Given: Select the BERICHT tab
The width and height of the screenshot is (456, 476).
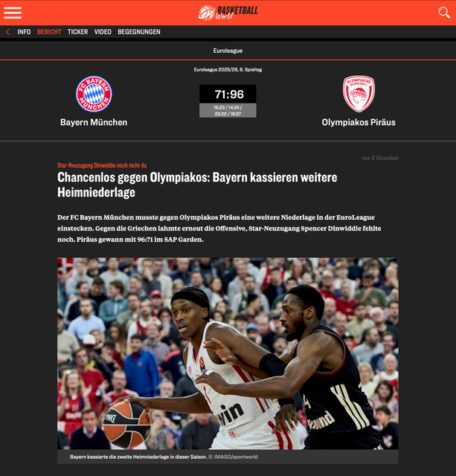Looking at the screenshot, I should tap(49, 32).
